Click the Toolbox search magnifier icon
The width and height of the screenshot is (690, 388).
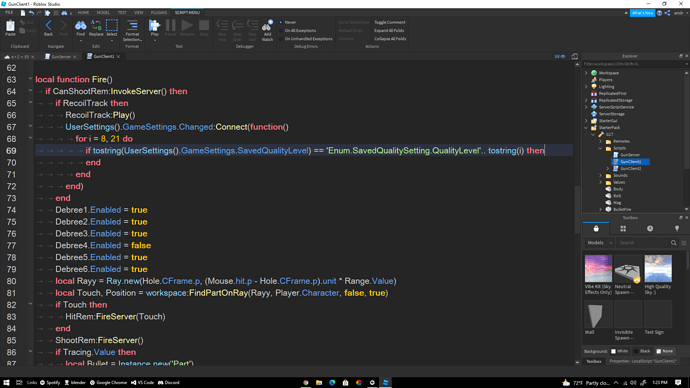(673, 243)
